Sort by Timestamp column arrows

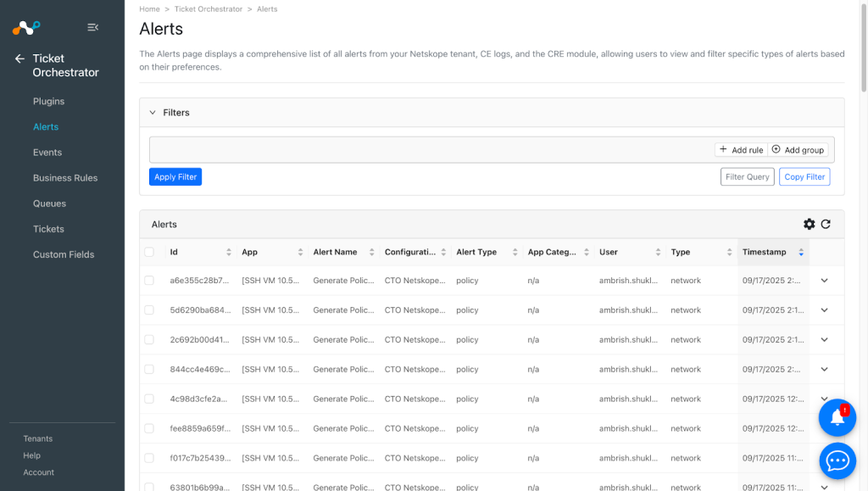click(801, 252)
